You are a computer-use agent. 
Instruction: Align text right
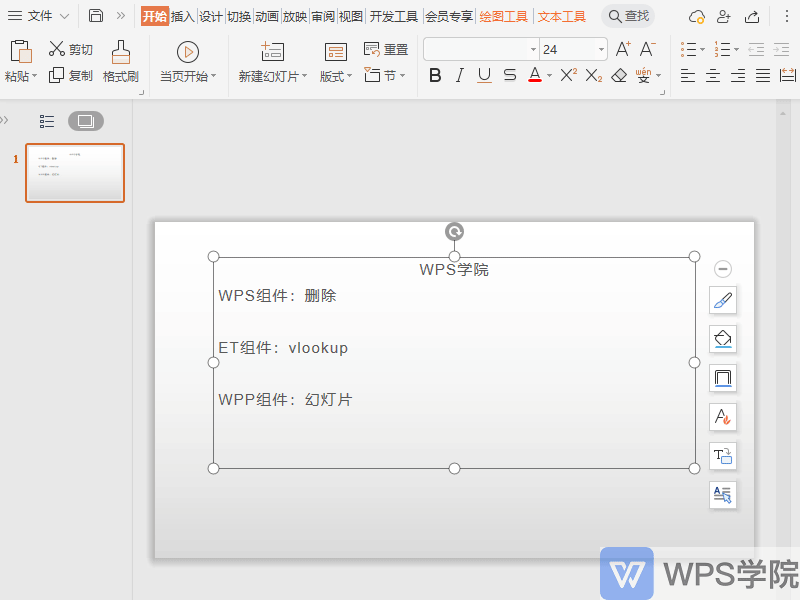point(738,76)
